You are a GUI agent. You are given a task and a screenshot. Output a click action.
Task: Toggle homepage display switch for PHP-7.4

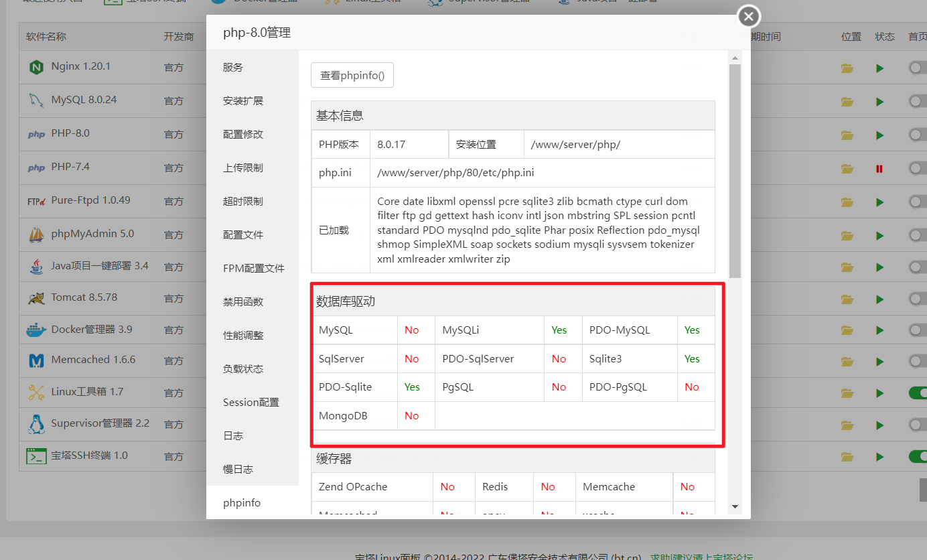(x=918, y=168)
